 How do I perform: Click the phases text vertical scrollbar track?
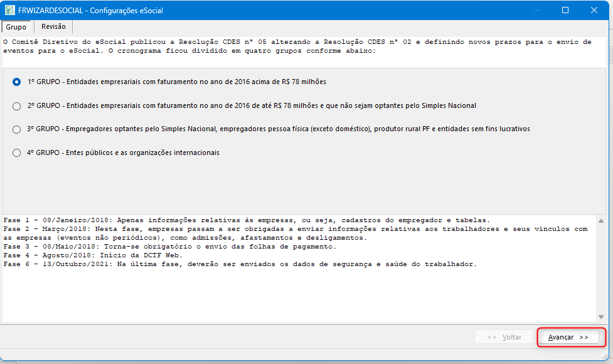[x=602, y=270]
